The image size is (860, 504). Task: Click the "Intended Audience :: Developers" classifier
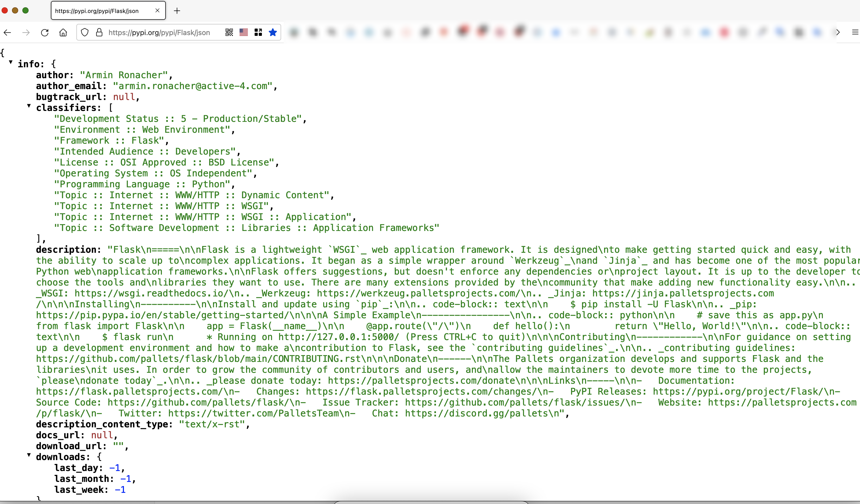145,151
